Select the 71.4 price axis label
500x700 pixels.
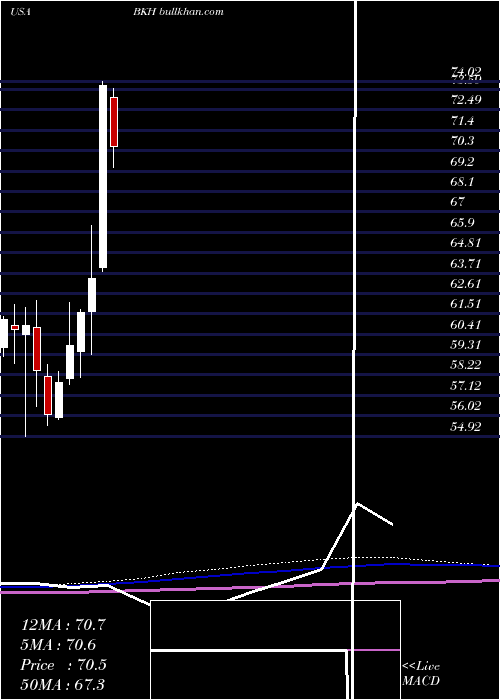coord(462,120)
